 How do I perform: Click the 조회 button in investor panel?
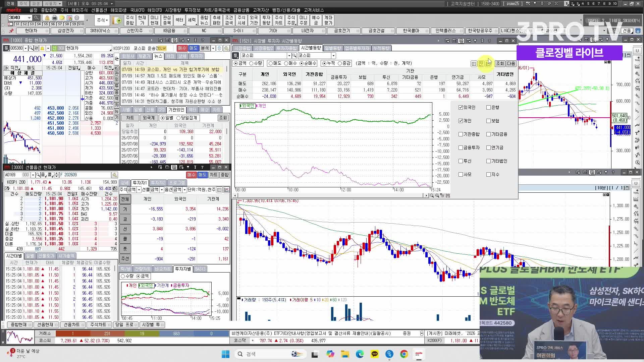click(500, 64)
